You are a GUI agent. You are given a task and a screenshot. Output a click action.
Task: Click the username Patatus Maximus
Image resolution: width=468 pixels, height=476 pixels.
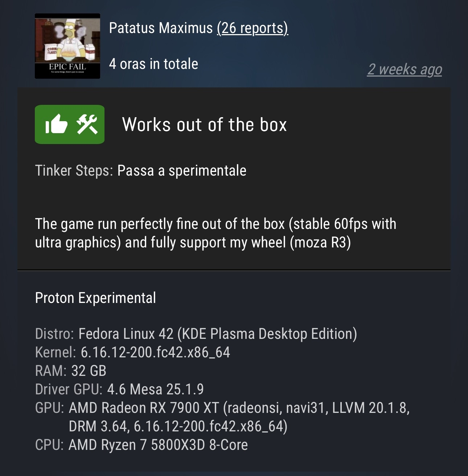[161, 28]
